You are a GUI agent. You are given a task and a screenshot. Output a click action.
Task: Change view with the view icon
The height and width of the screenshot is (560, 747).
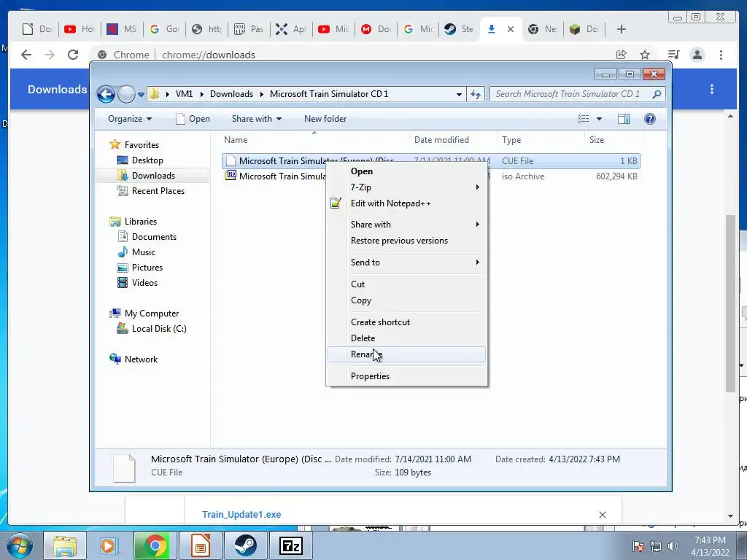point(583,119)
